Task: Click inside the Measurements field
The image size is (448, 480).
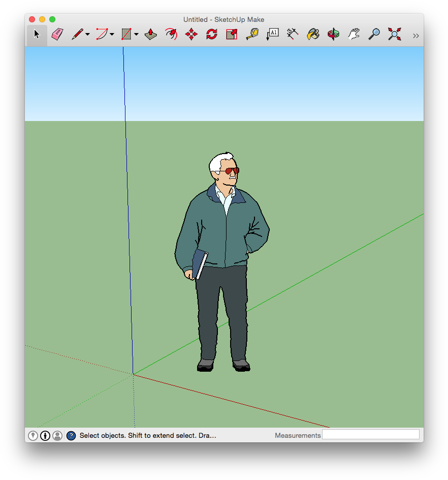Action: [x=371, y=435]
